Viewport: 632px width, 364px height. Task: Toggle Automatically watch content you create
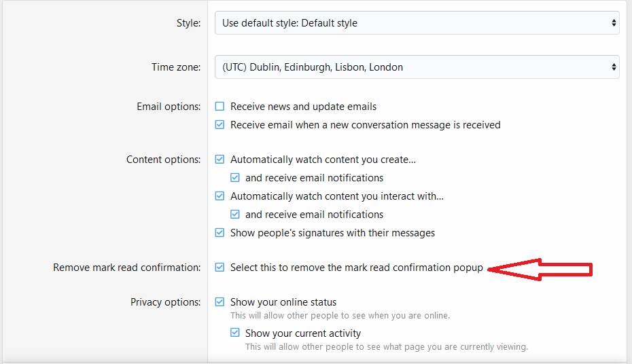click(x=220, y=160)
